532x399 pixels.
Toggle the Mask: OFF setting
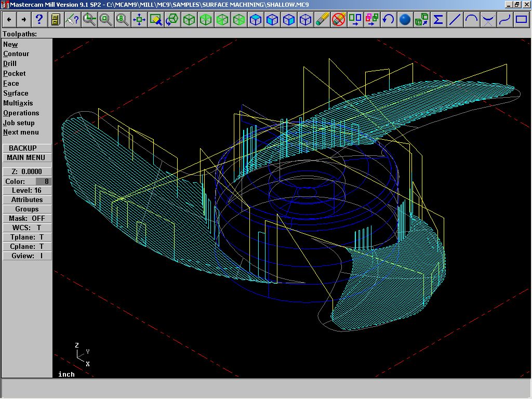27,218
